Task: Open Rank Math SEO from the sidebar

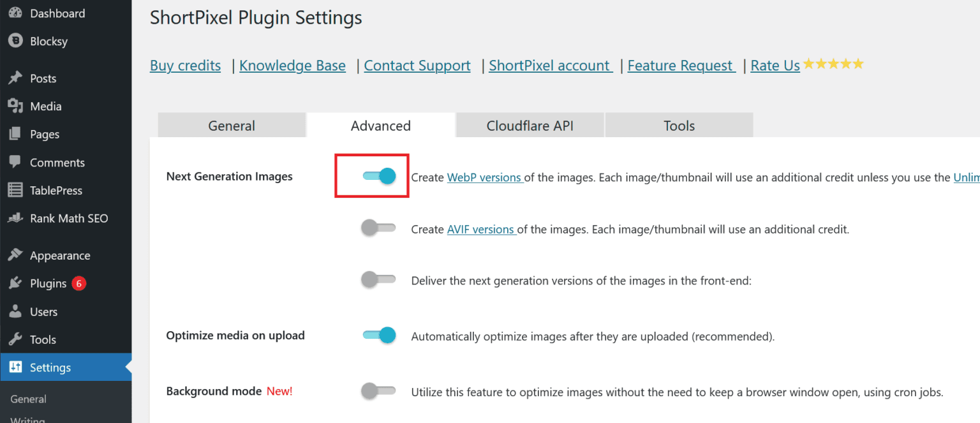Action: pyautogui.click(x=15, y=218)
